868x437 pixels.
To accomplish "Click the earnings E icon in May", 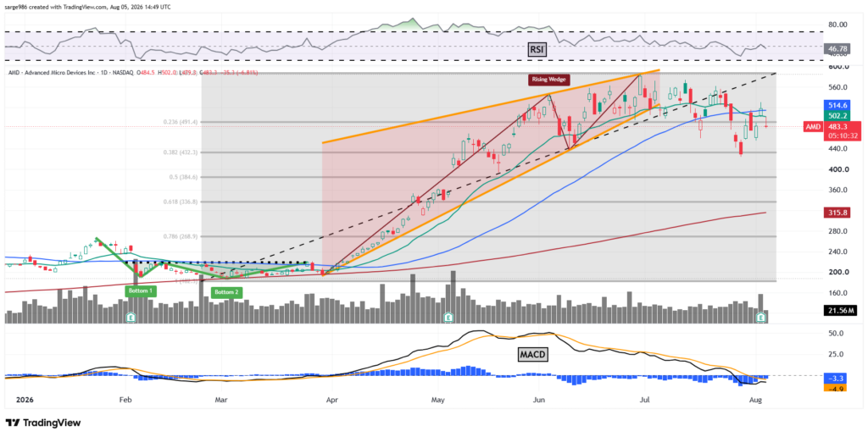I will 449,317.
